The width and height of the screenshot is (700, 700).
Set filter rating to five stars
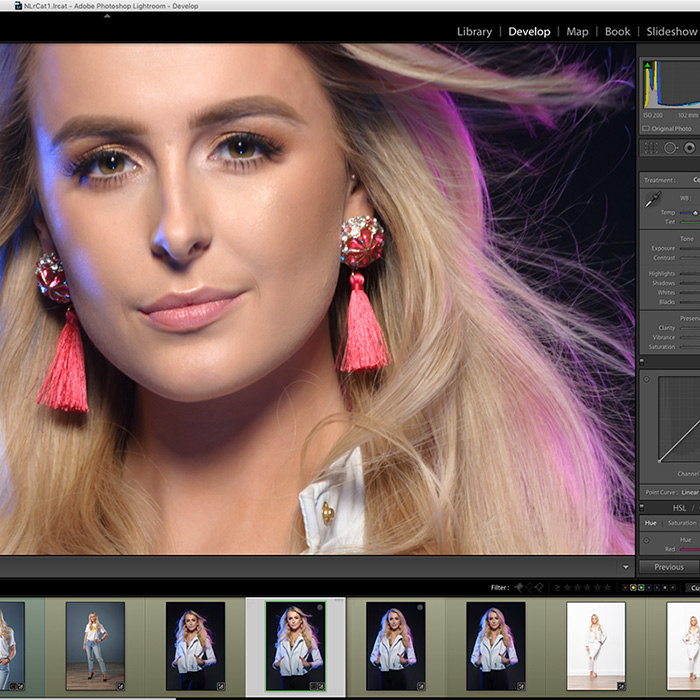(x=607, y=588)
